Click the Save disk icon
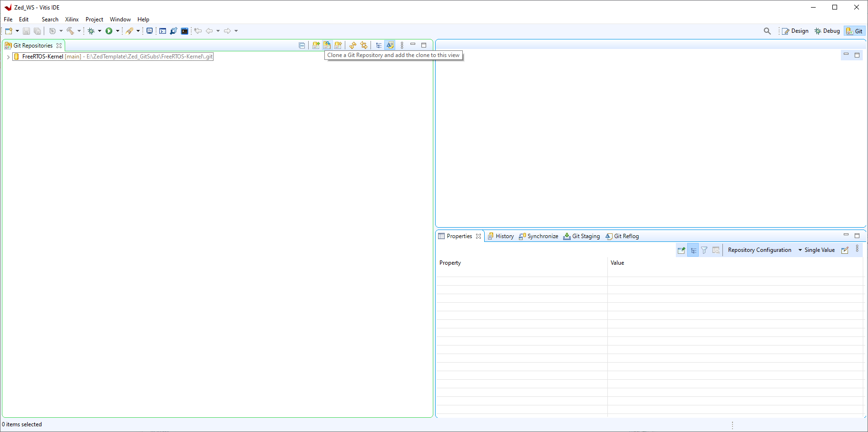The image size is (868, 432). tap(27, 31)
